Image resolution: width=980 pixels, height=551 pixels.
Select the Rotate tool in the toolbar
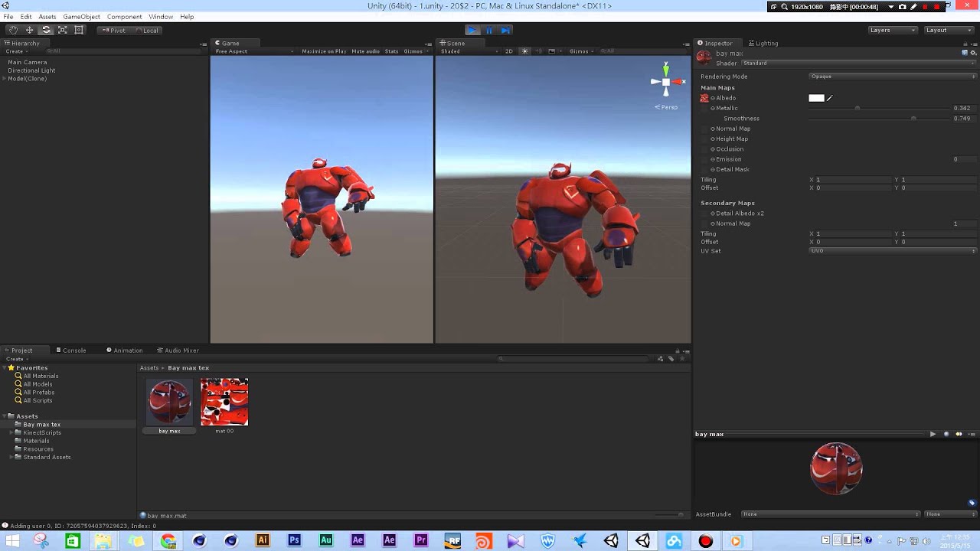[46, 30]
